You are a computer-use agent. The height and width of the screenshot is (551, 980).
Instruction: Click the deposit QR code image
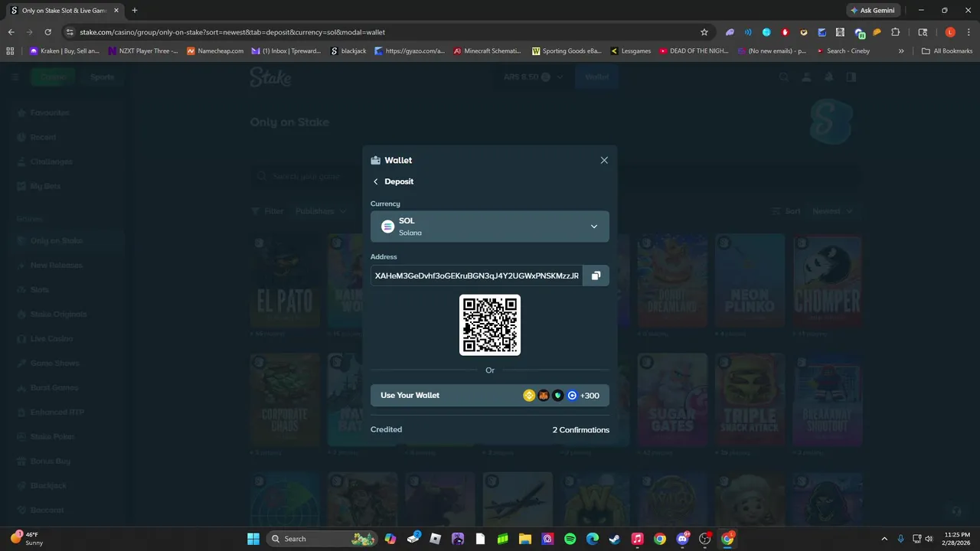[x=490, y=324]
